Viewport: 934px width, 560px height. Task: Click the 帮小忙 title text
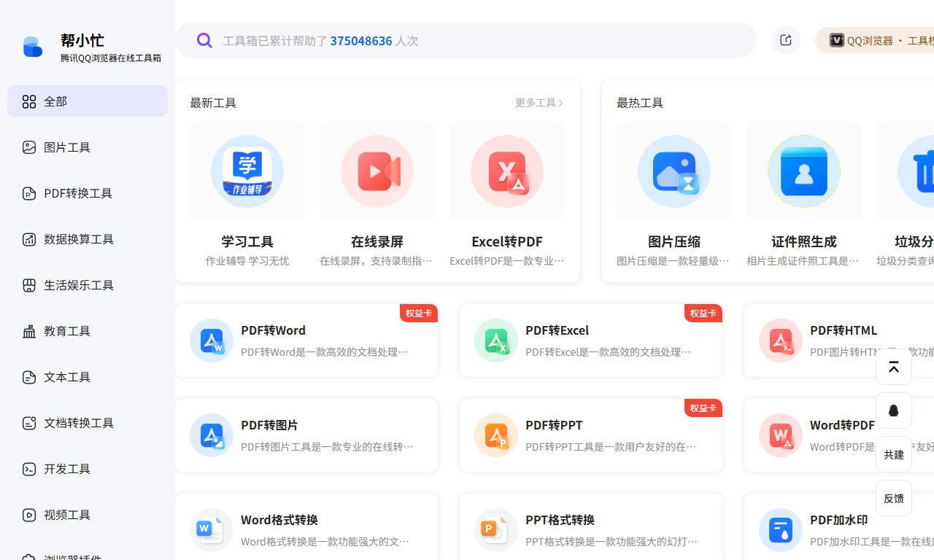point(82,40)
